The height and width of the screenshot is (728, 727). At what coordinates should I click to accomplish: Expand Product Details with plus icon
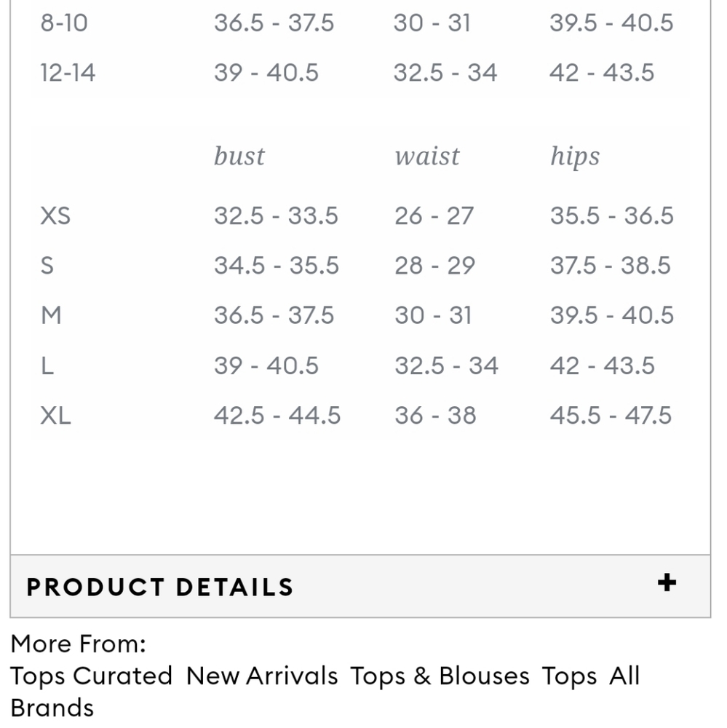tap(667, 582)
